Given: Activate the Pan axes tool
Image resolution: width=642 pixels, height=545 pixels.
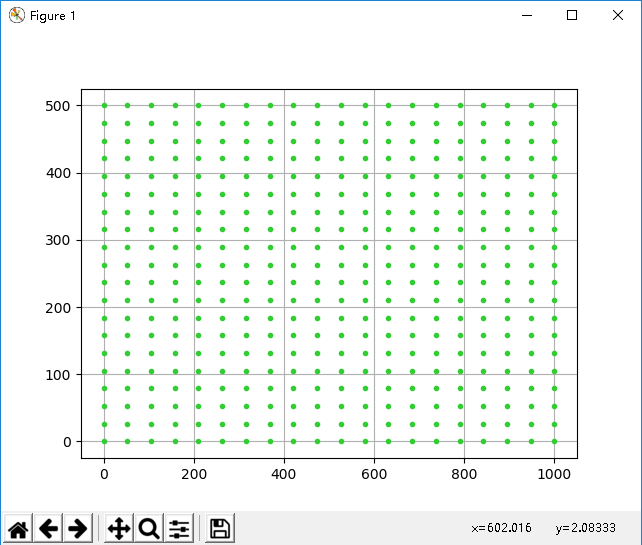Looking at the screenshot, I should (119, 528).
